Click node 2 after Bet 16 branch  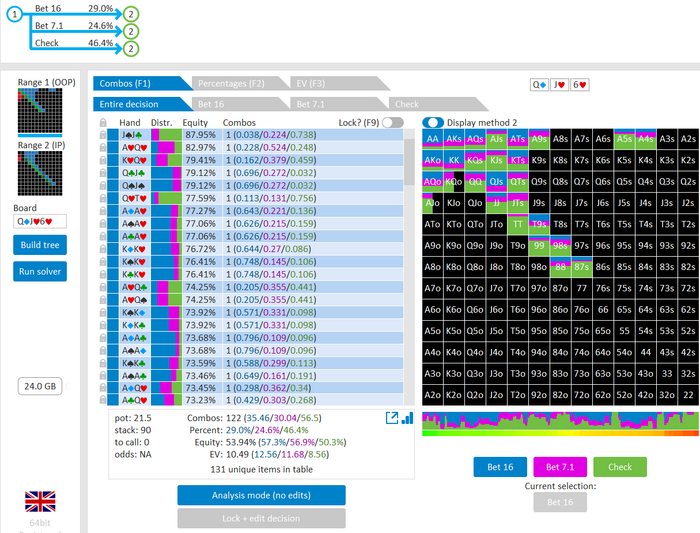click(x=131, y=14)
